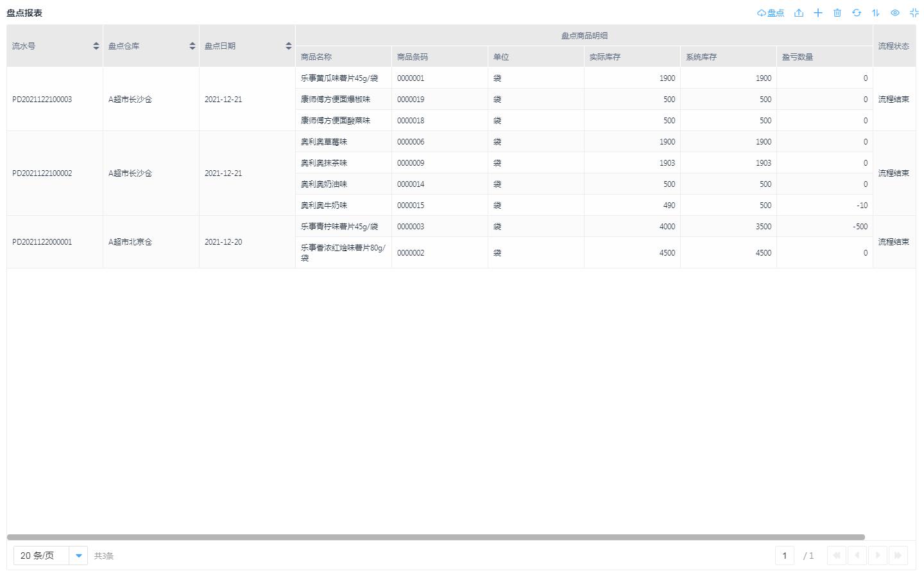Click the page number input field
Screen dimensions: 924x578
(784, 555)
